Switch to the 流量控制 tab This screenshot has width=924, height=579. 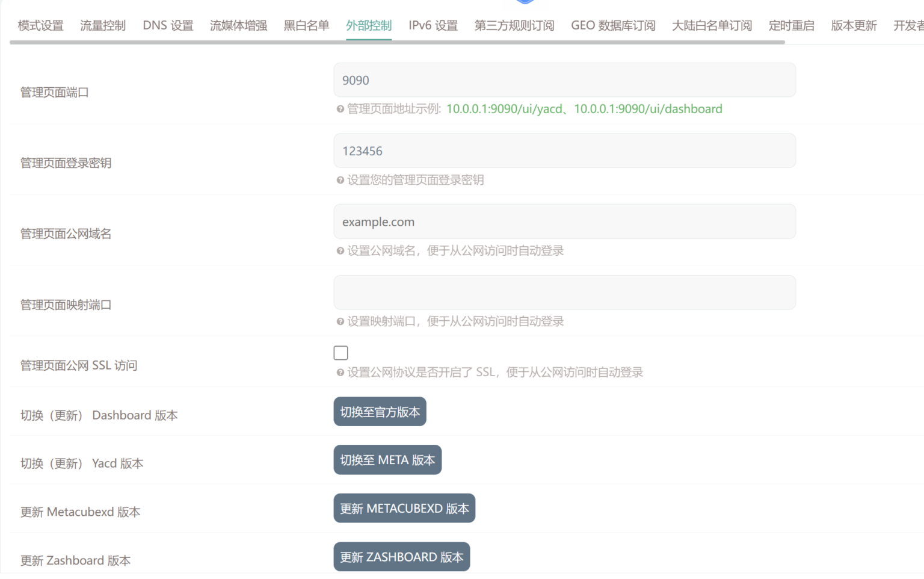[103, 25]
